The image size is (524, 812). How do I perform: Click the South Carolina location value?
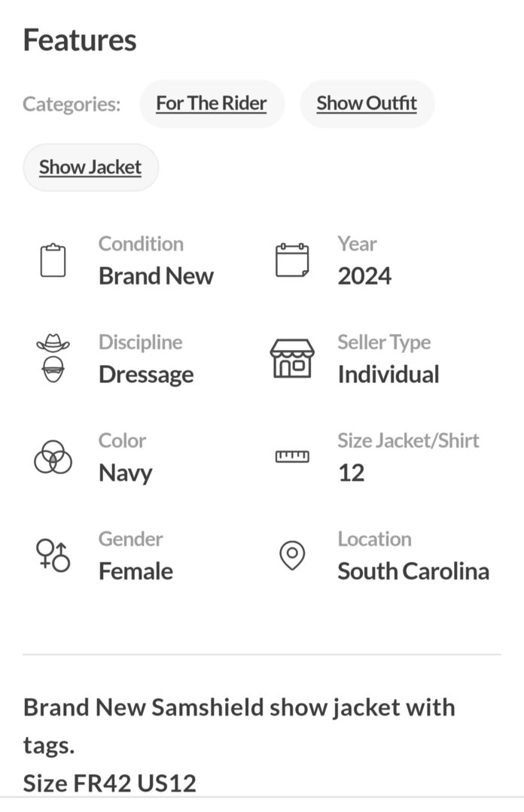coord(413,572)
